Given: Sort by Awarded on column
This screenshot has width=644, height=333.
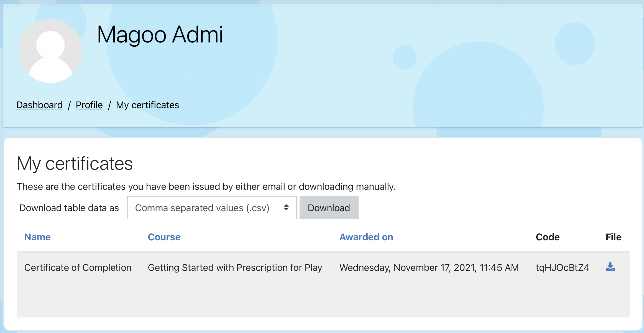Looking at the screenshot, I should tap(366, 237).
